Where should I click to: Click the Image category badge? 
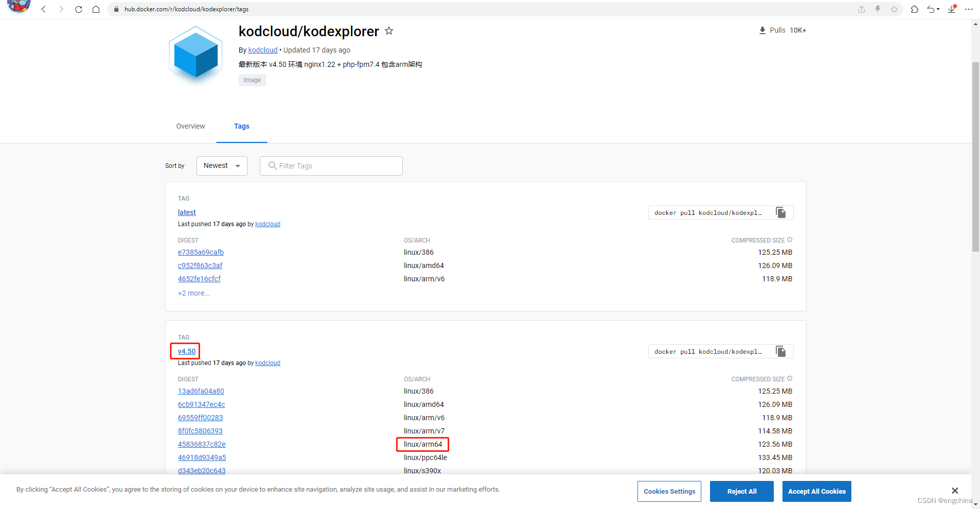[x=252, y=80]
